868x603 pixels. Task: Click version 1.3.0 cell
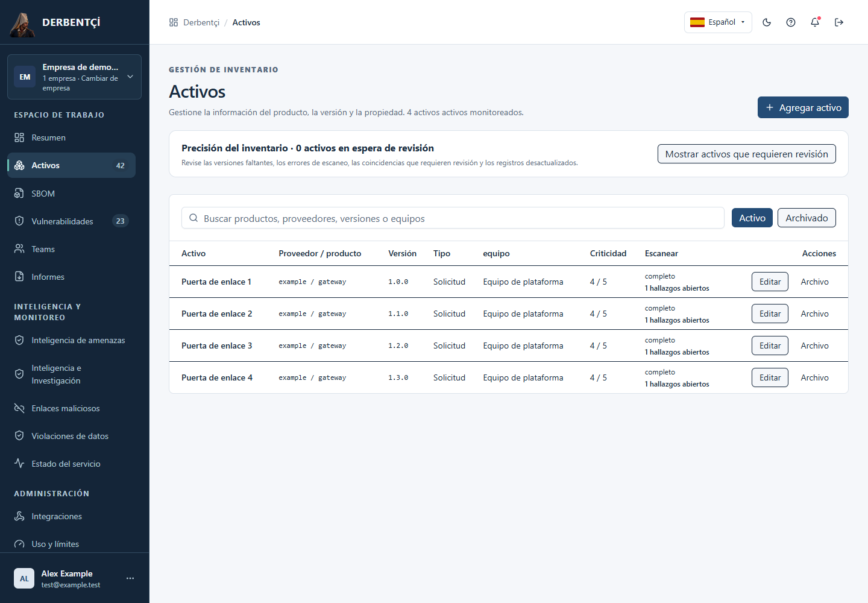point(398,377)
